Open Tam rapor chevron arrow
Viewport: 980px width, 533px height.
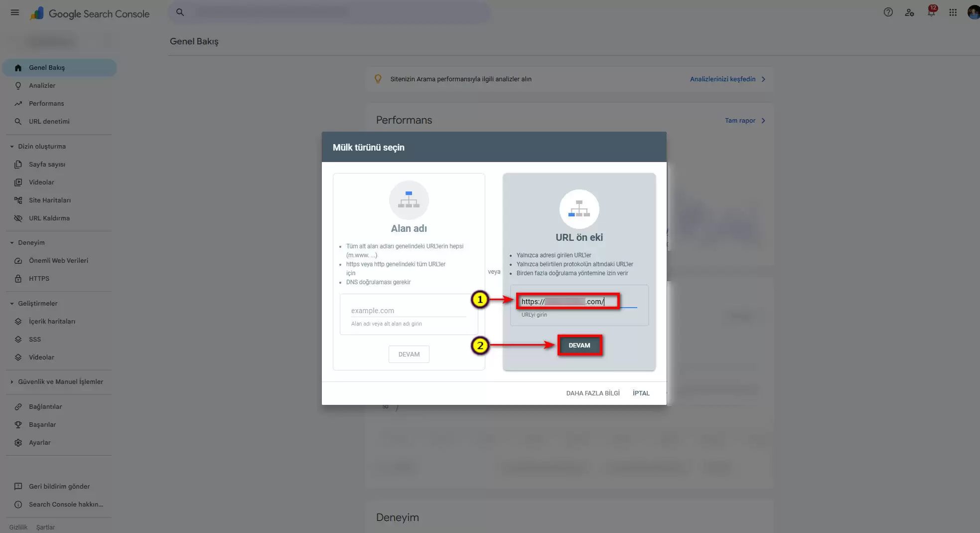coord(763,121)
